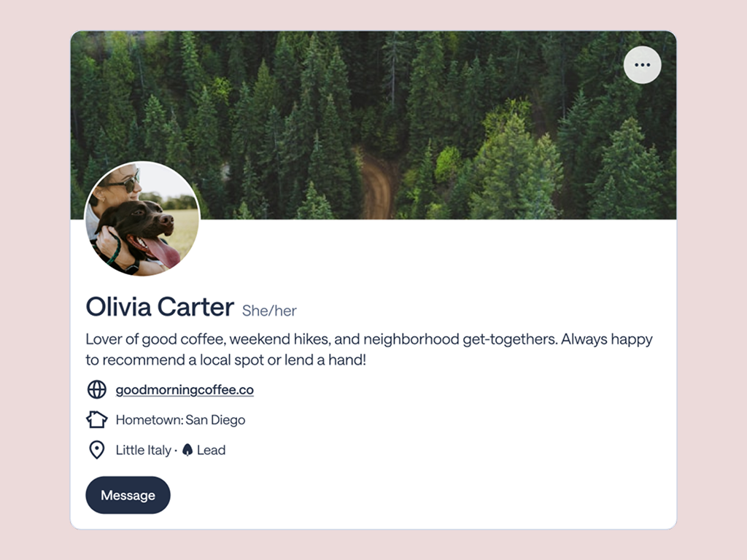Viewport: 747px width, 560px height.
Task: Send a message with the Message button
Action: pyautogui.click(x=128, y=495)
